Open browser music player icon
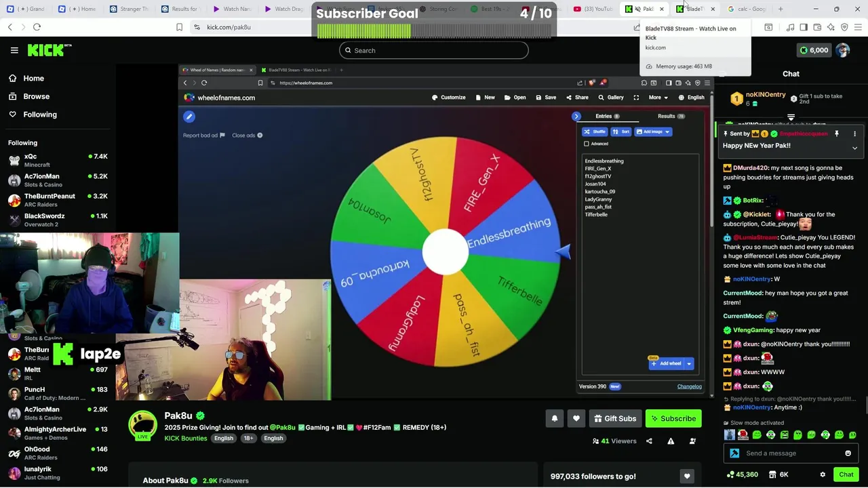 [x=790, y=27]
